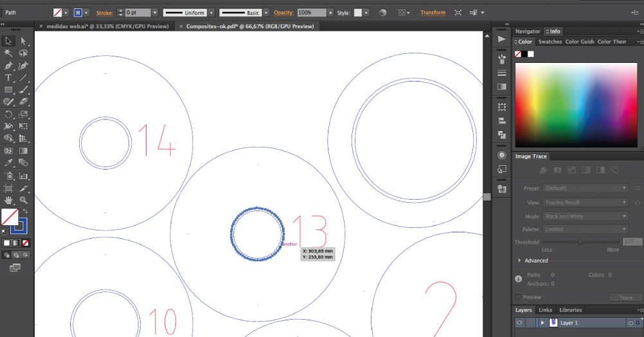Open the Basic brush definition dropdown
Image resolution: width=644 pixels, height=337 pixels.
click(266, 13)
